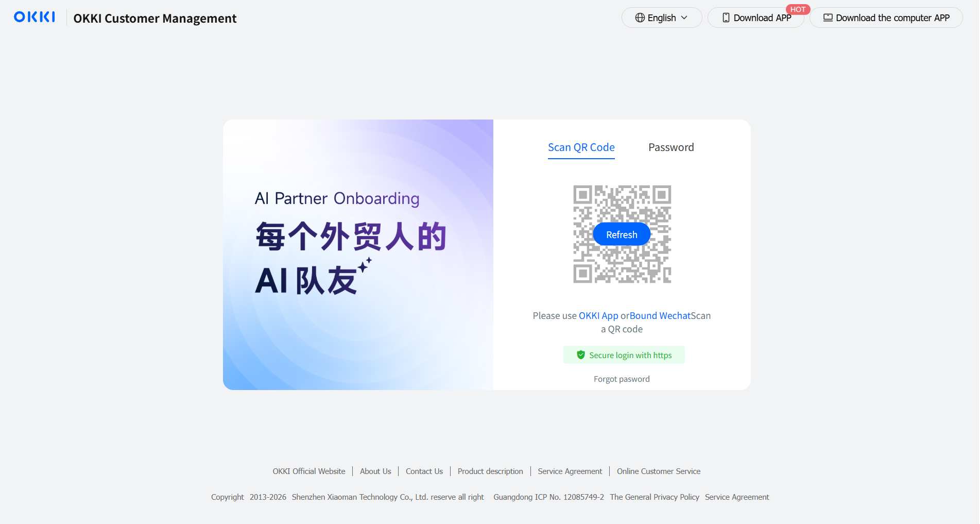Click Download the computer APP button
Viewport: 980px width, 524px height.
[886, 18]
